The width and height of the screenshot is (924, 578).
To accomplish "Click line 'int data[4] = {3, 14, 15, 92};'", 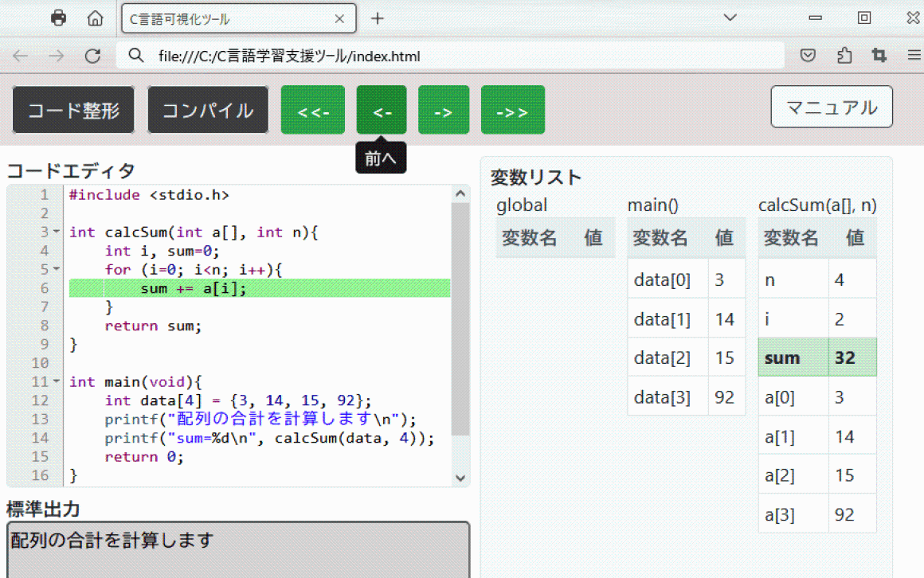I will (x=238, y=400).
